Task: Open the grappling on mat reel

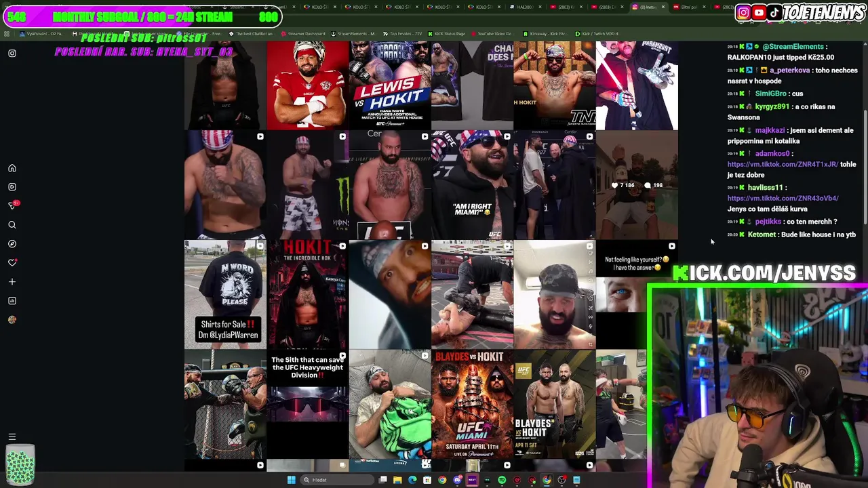Action: [x=473, y=295]
